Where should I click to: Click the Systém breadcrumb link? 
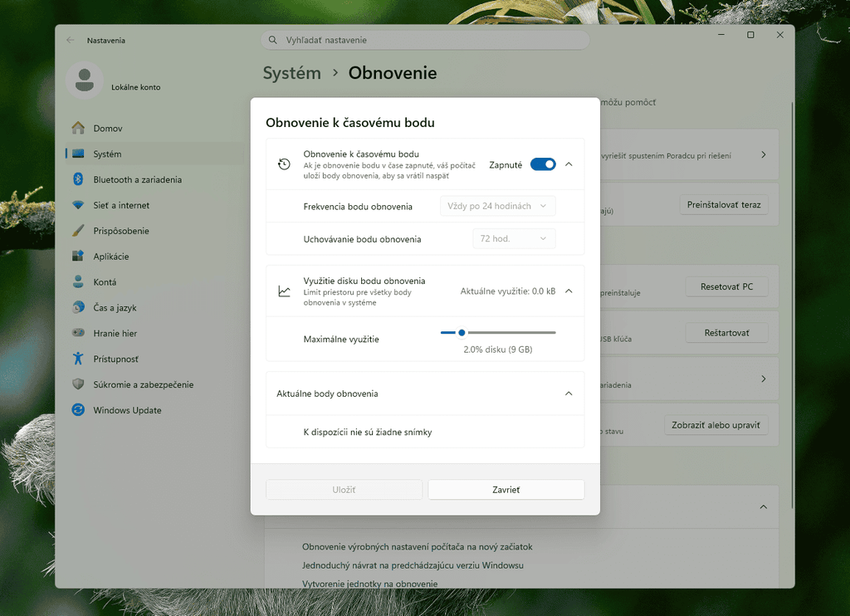(291, 73)
